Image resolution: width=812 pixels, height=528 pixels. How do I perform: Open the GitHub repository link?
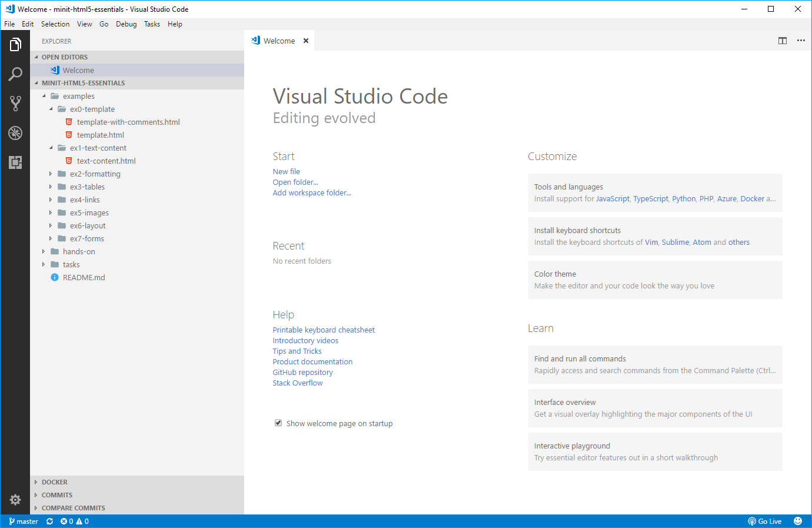[302, 372]
